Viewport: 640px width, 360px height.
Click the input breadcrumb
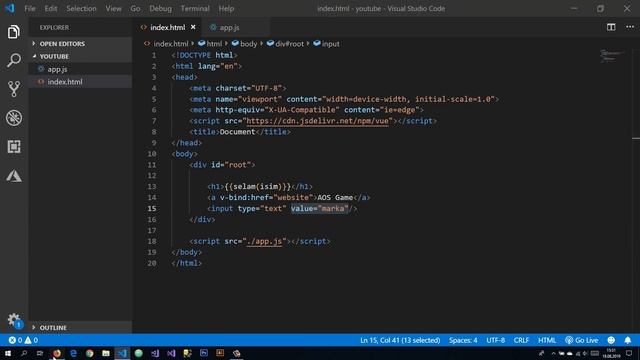(326, 44)
